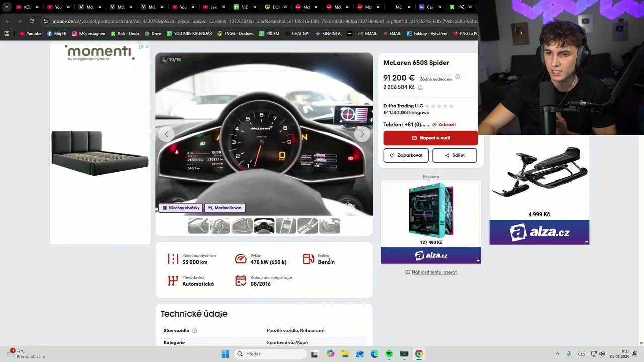
Task: Open the alza.cz PC ad 127 490 Kč
Action: tap(431, 221)
